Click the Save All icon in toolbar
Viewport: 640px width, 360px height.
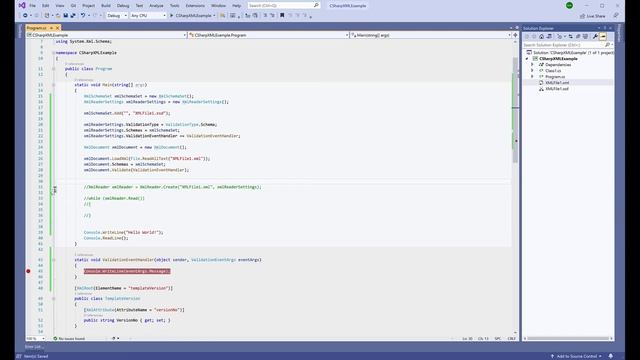pos(73,16)
